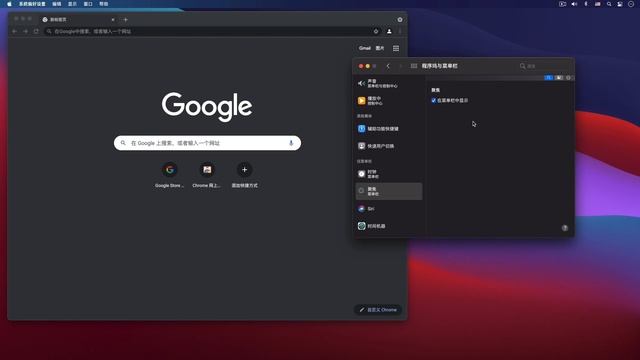Go back in Chrome
640x360 pixels.
click(x=15, y=31)
